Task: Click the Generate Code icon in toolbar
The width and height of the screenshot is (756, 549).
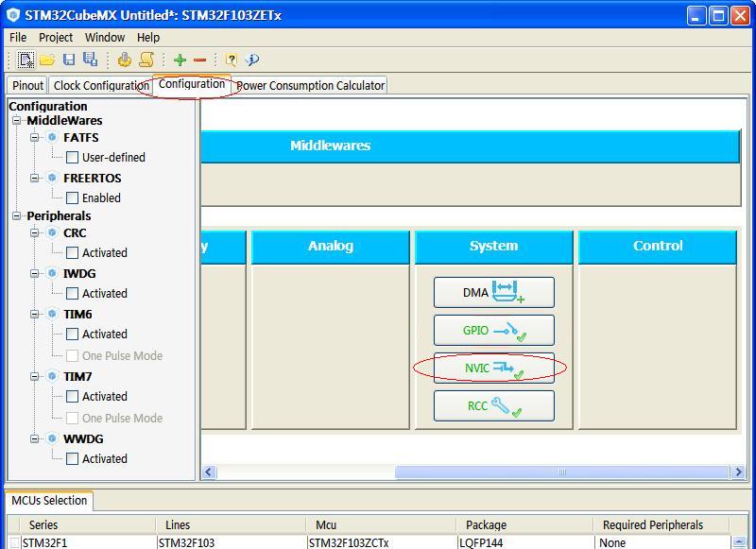Action: pyautogui.click(x=125, y=60)
